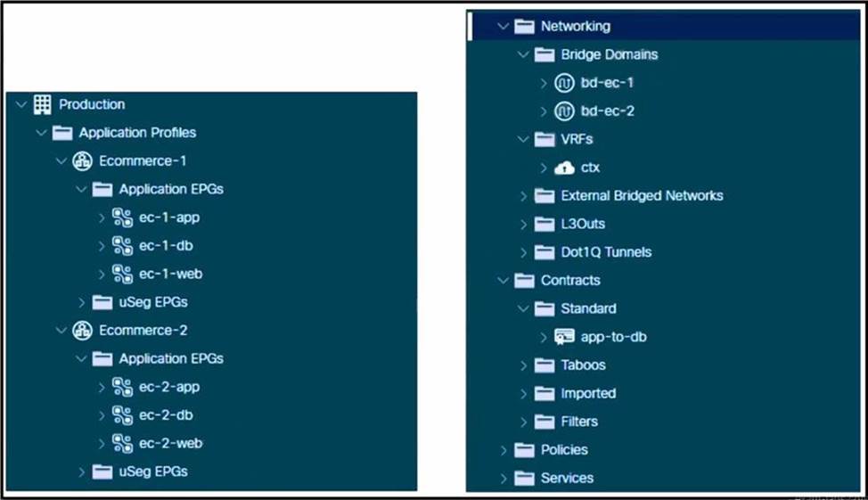
Task: Expand the ec-1-web EPG node
Action: click(102, 275)
